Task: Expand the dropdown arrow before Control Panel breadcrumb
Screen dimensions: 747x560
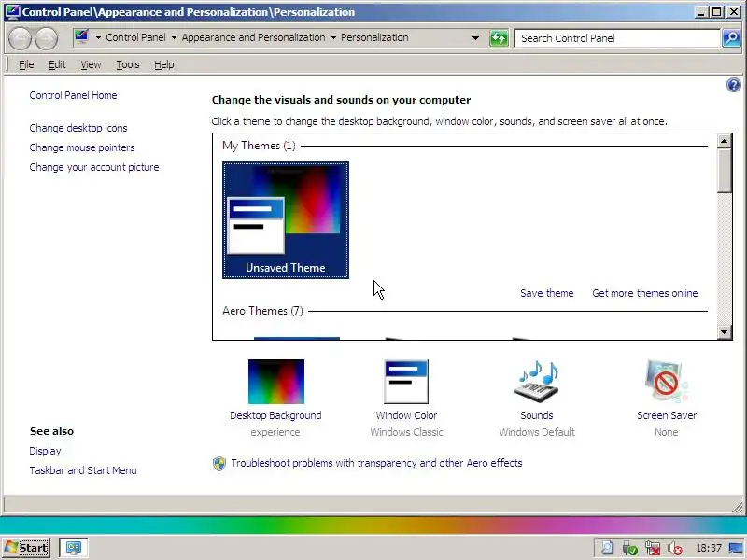Action: pos(98,37)
